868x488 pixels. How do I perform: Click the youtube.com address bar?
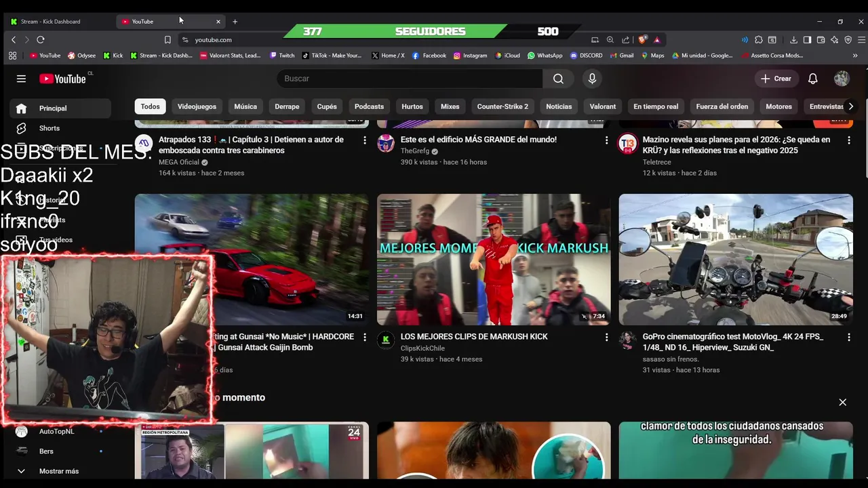pyautogui.click(x=387, y=40)
